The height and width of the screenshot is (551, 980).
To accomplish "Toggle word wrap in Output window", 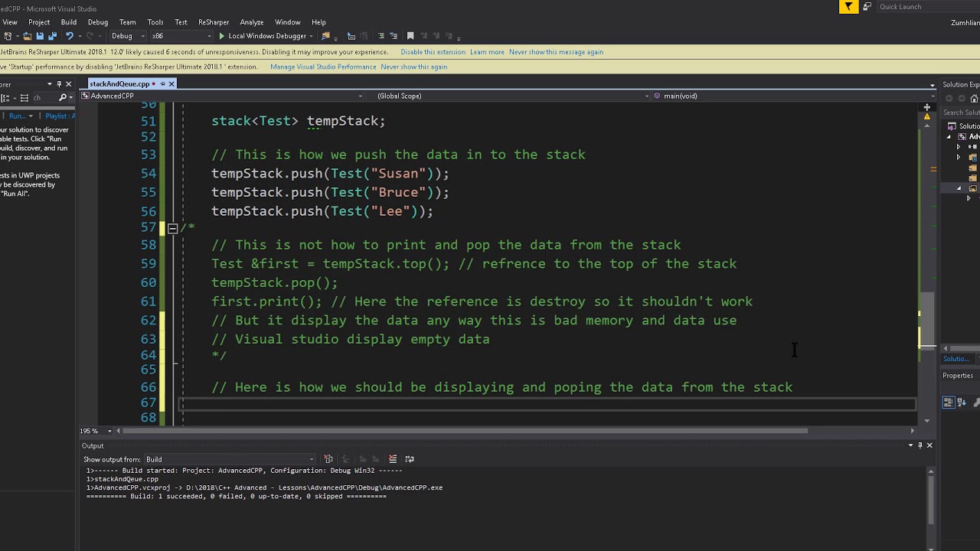I will pos(410,459).
